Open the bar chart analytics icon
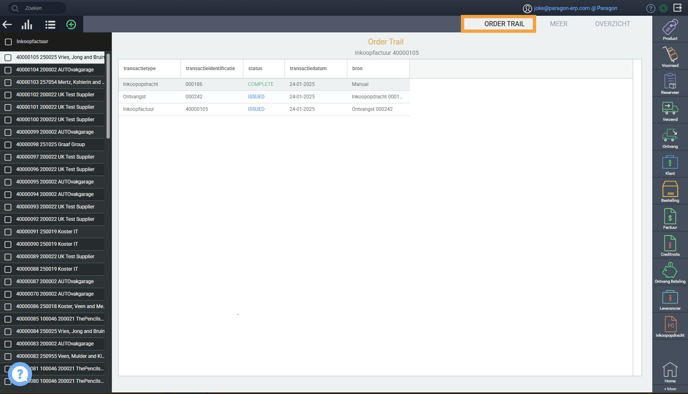This screenshot has width=688, height=394. (x=27, y=25)
